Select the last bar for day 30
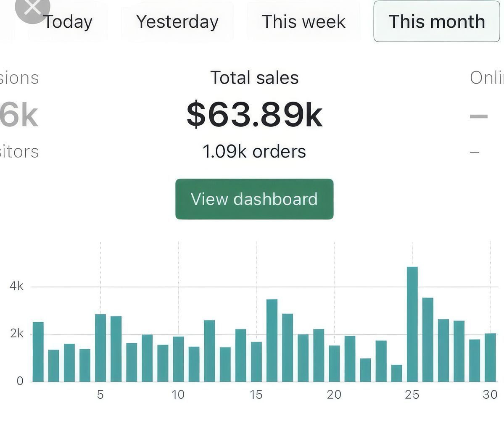 pos(490,358)
